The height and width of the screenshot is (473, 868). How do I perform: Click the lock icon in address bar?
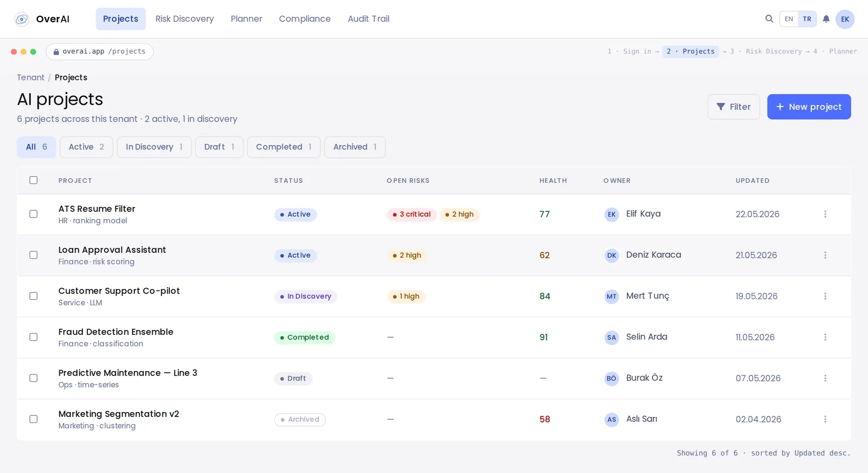(56, 52)
